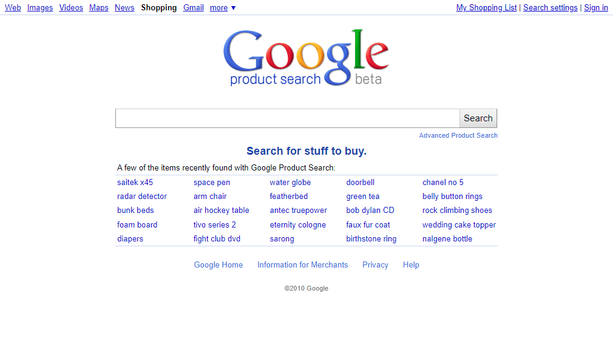
Task: Open the "eternity cologne" product link
Action: [x=298, y=225]
